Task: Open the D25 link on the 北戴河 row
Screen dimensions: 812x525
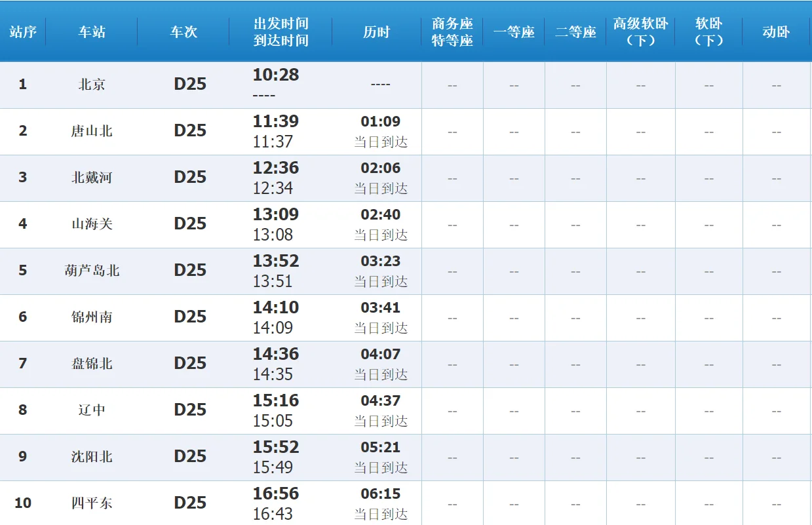Action: click(190, 178)
